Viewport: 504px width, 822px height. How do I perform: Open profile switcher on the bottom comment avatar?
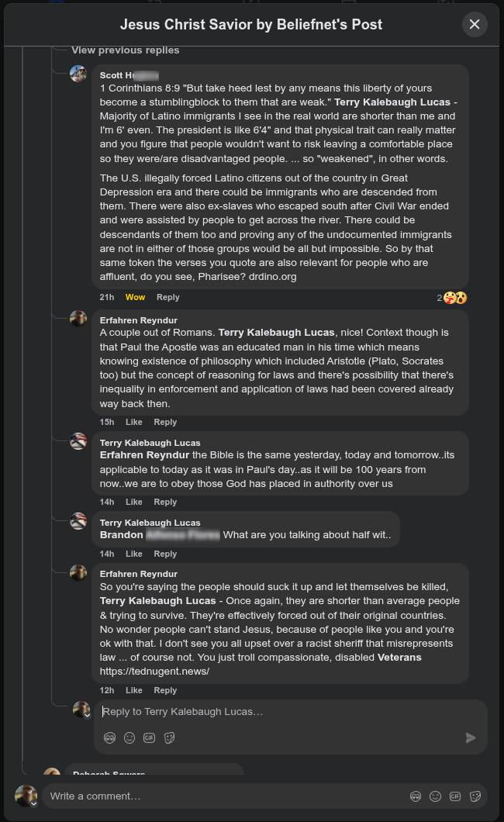pos(33,804)
